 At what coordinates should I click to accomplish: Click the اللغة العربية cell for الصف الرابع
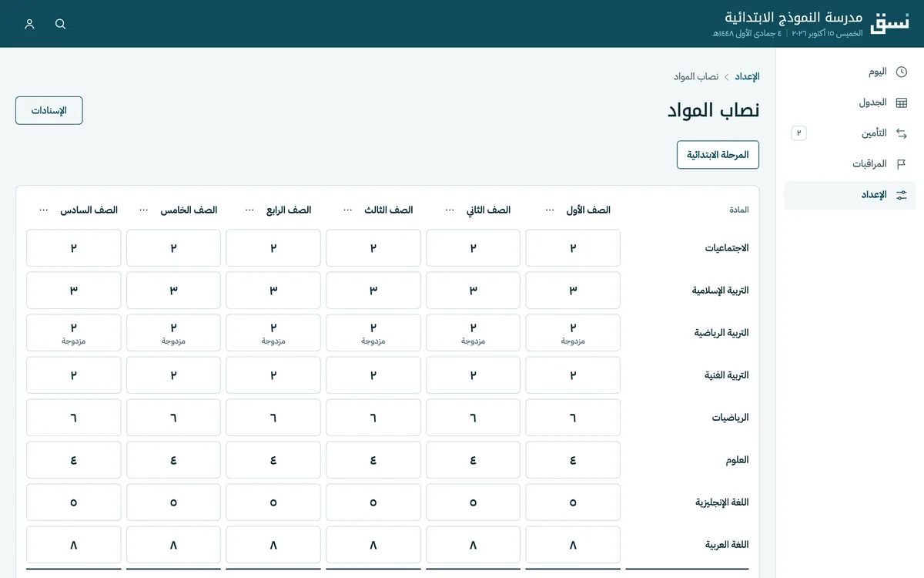273,545
